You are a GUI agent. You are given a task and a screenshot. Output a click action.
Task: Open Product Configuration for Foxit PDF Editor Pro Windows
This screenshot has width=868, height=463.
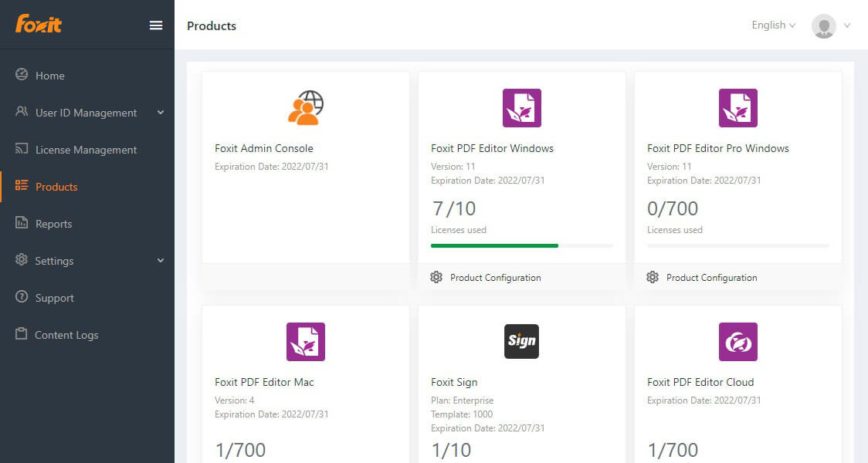(701, 277)
